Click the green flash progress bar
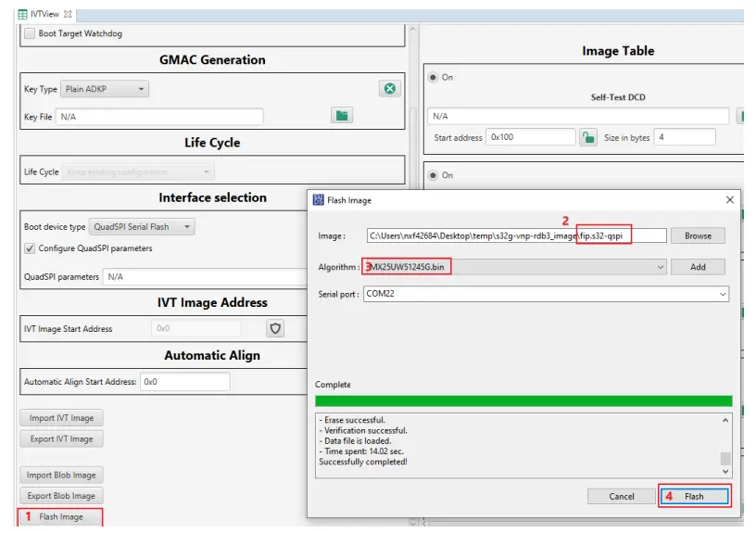This screenshot has width=756, height=533. click(523, 400)
